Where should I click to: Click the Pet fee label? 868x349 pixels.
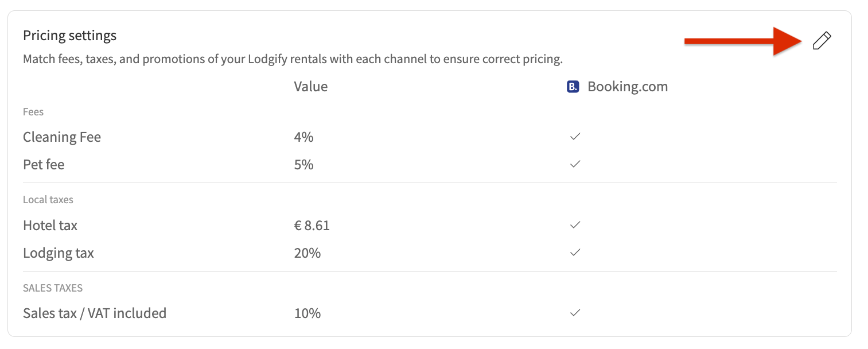pos(44,165)
